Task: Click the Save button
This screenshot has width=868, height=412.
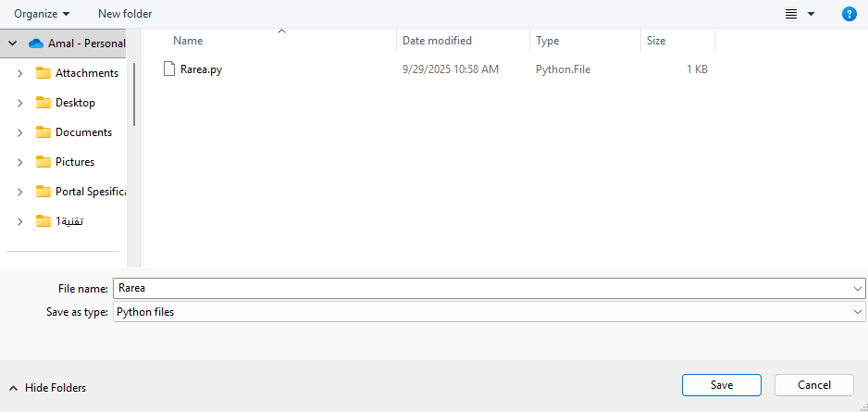Action: click(x=722, y=385)
